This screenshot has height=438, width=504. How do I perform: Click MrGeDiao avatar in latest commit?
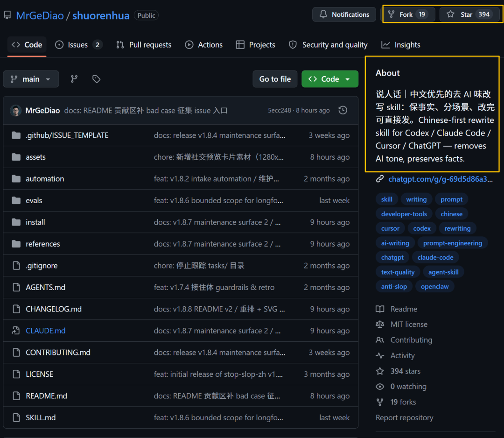[x=16, y=110]
